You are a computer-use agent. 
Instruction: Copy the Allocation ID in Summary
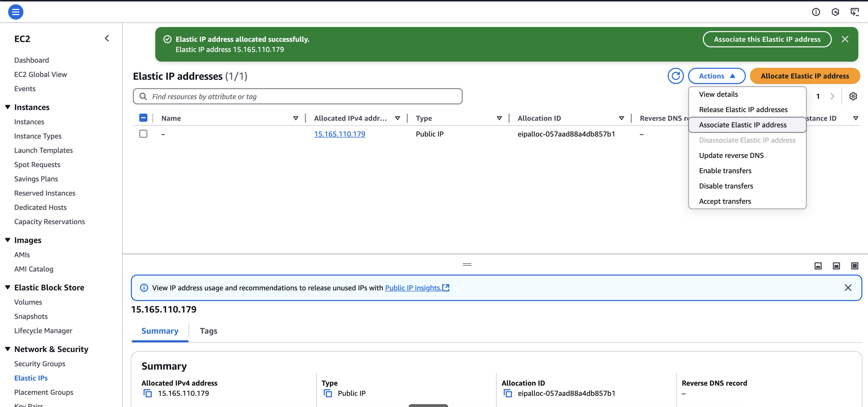coord(508,393)
